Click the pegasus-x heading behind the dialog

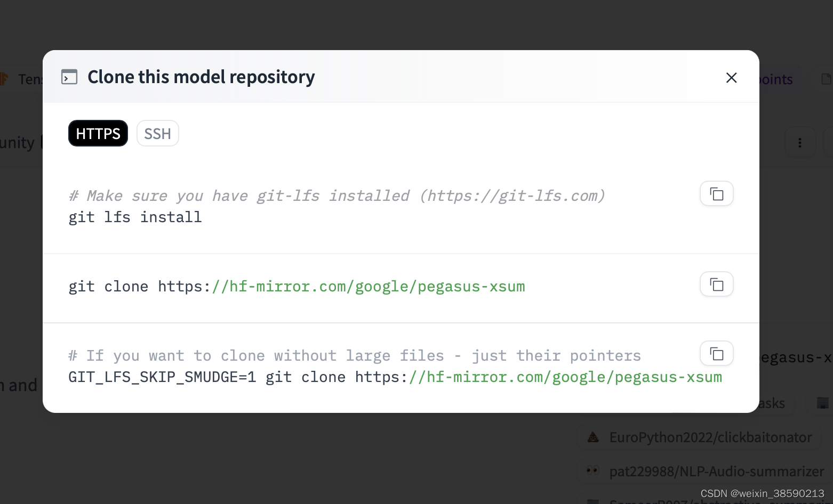pos(795,357)
